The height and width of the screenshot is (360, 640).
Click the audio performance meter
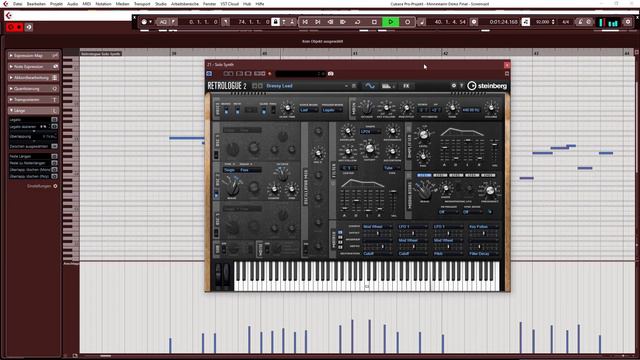tap(609, 22)
